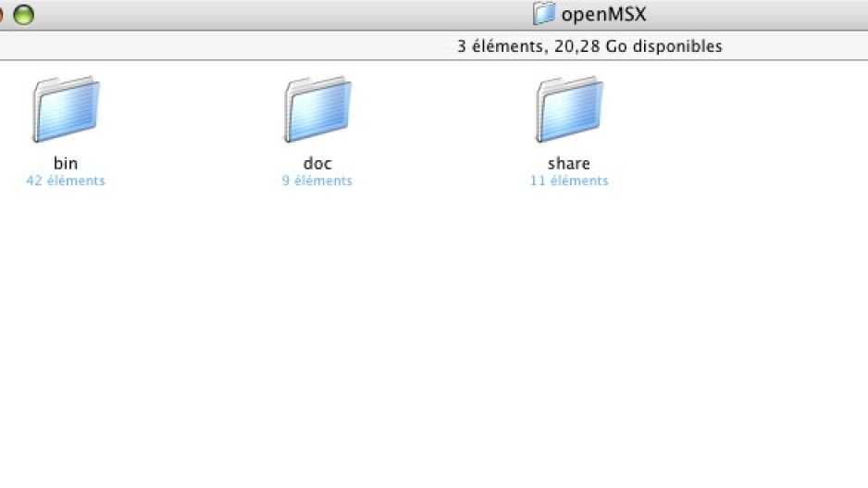
Task: Click the "3 éléments, 20,28 Go disponibles" status text
Action: click(589, 46)
